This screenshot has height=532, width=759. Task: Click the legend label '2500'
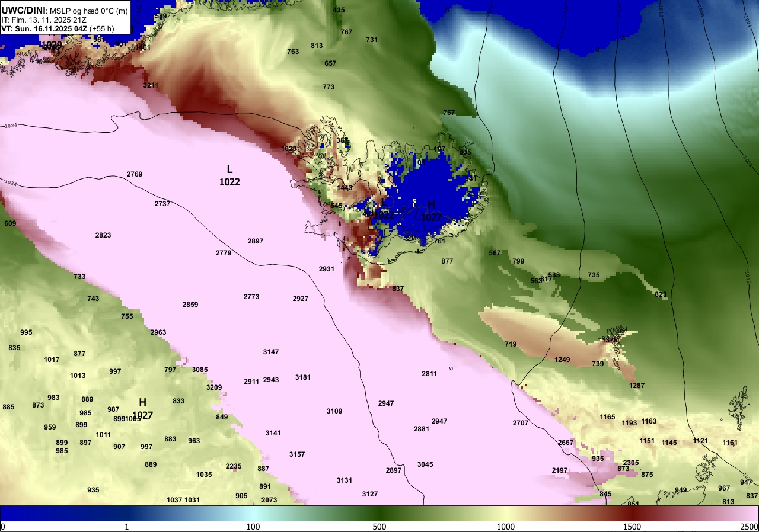coord(750,527)
